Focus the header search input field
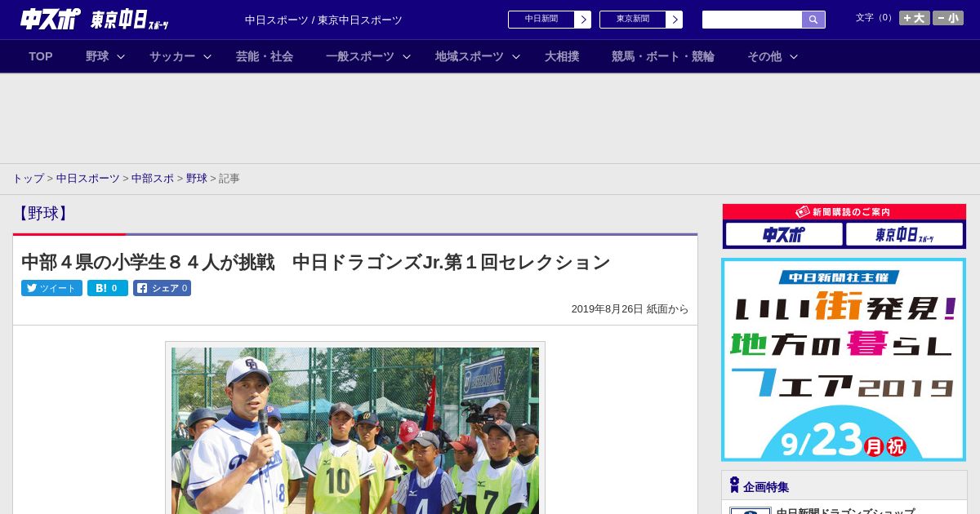 point(752,20)
